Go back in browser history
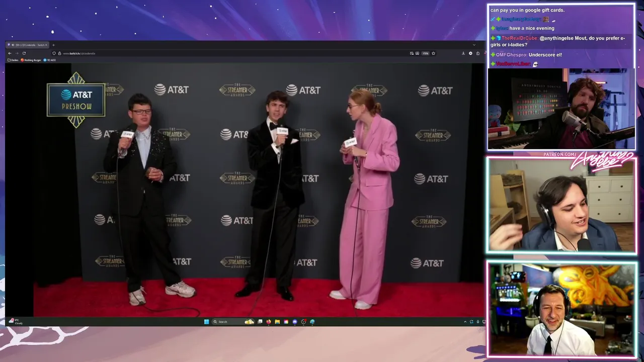This screenshot has height=362, width=644. pyautogui.click(x=10, y=53)
